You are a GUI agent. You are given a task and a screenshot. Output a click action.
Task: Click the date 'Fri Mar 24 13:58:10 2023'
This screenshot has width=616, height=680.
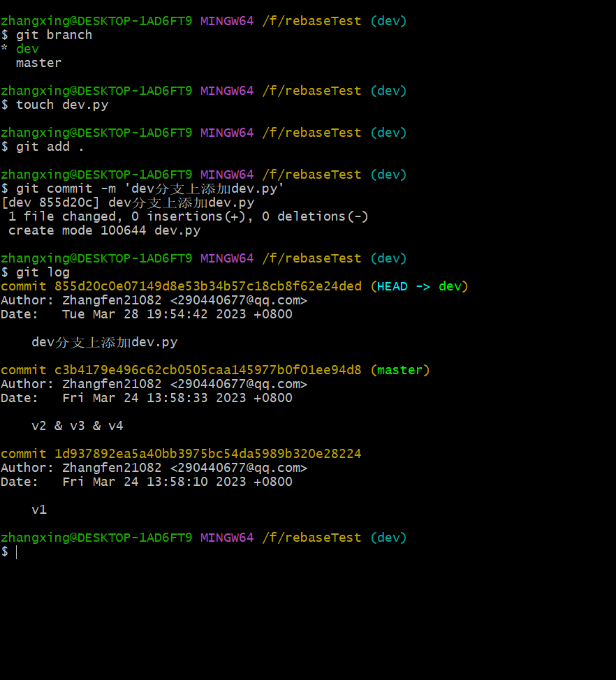tap(154, 482)
